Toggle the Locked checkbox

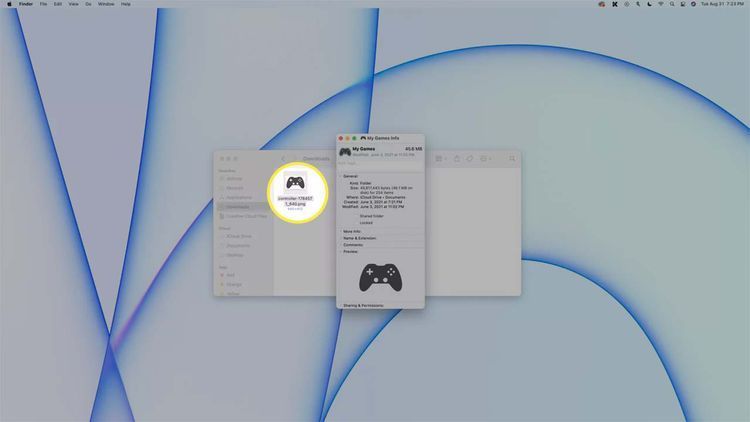356,222
